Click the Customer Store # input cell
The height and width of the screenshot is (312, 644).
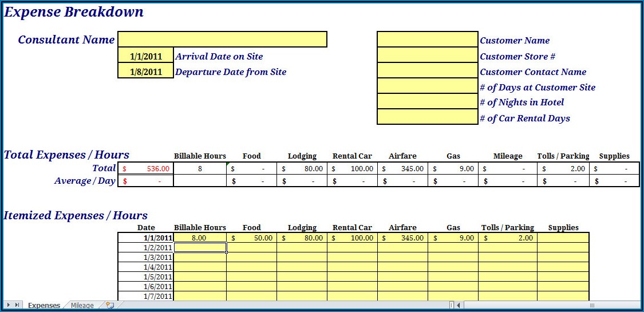click(x=427, y=56)
